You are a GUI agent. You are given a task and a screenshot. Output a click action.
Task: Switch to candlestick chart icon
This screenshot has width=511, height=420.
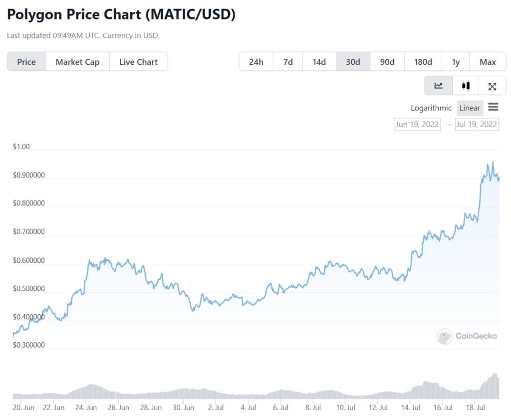pyautogui.click(x=466, y=86)
